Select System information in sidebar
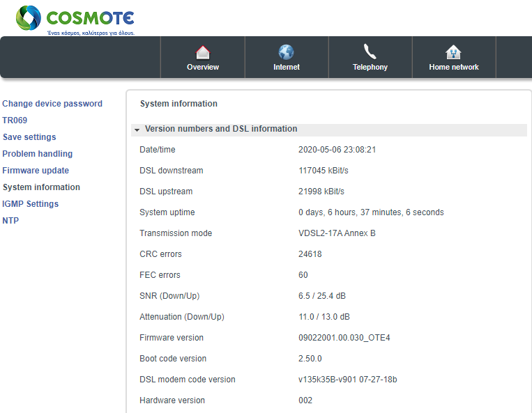The image size is (532, 413). point(41,187)
